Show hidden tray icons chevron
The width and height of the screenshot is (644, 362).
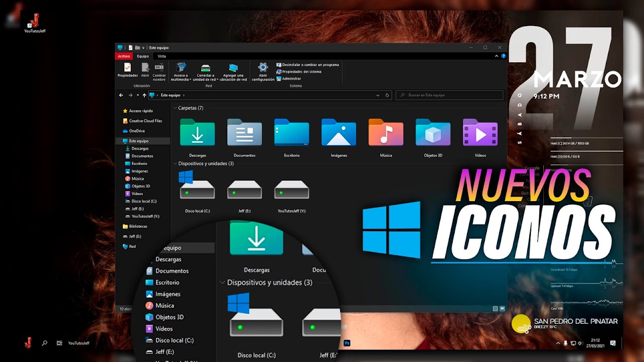pyautogui.click(x=557, y=343)
